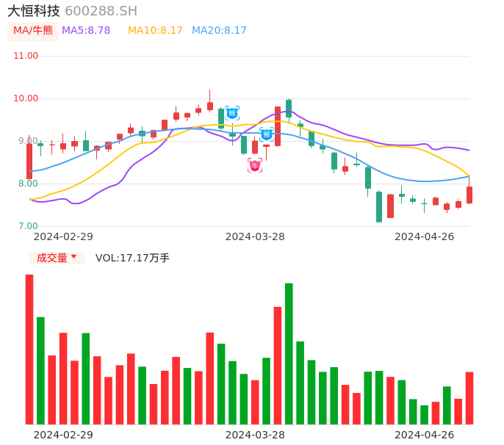Click 2024-03-28 date under price chart
The image size is (504, 445).
click(x=255, y=236)
